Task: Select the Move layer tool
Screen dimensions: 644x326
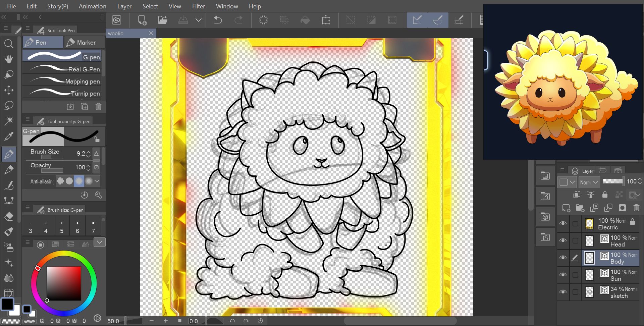Action: (x=9, y=90)
